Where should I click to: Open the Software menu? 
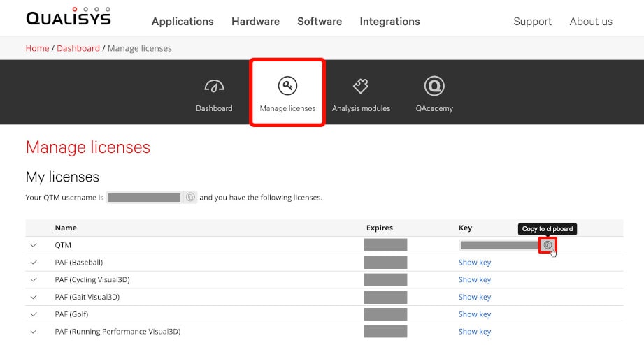click(x=320, y=22)
